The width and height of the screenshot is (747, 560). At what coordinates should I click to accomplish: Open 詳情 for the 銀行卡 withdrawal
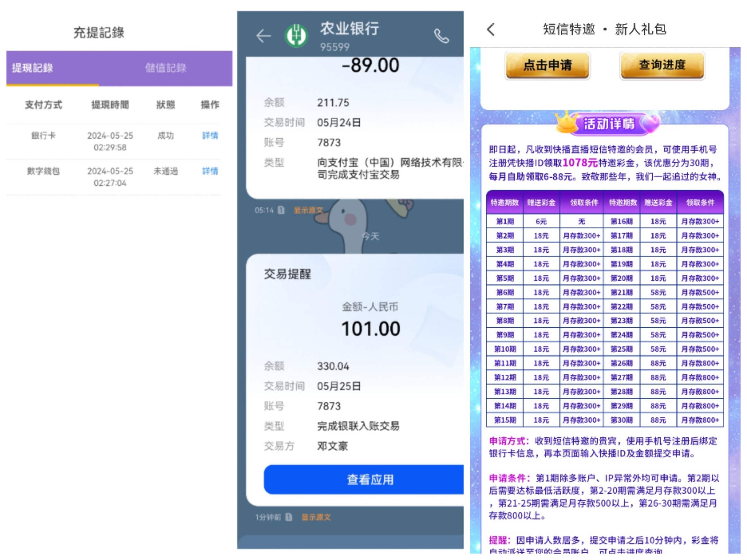210,136
